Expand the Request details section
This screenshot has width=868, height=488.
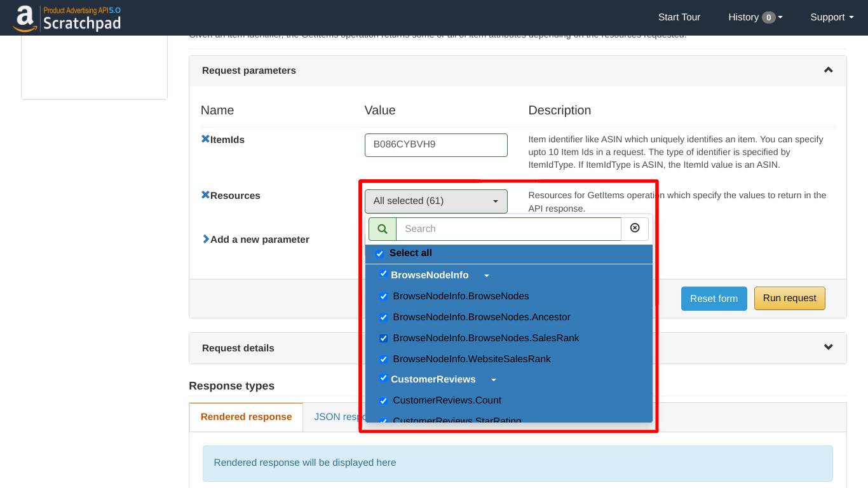(828, 347)
